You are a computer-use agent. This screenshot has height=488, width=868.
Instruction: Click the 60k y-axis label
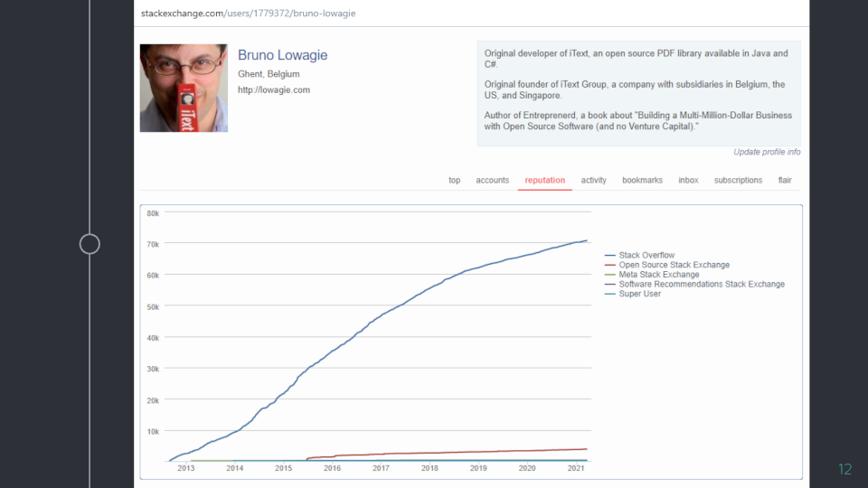click(x=153, y=276)
